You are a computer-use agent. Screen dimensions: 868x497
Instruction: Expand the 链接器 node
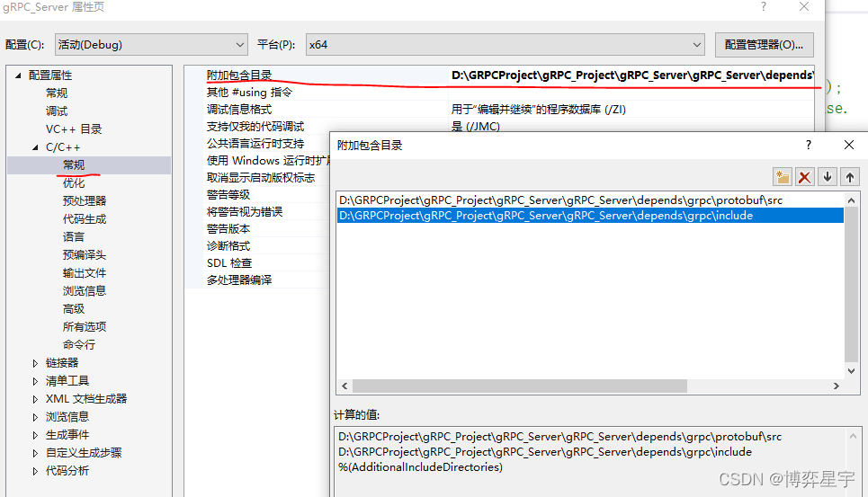click(35, 363)
